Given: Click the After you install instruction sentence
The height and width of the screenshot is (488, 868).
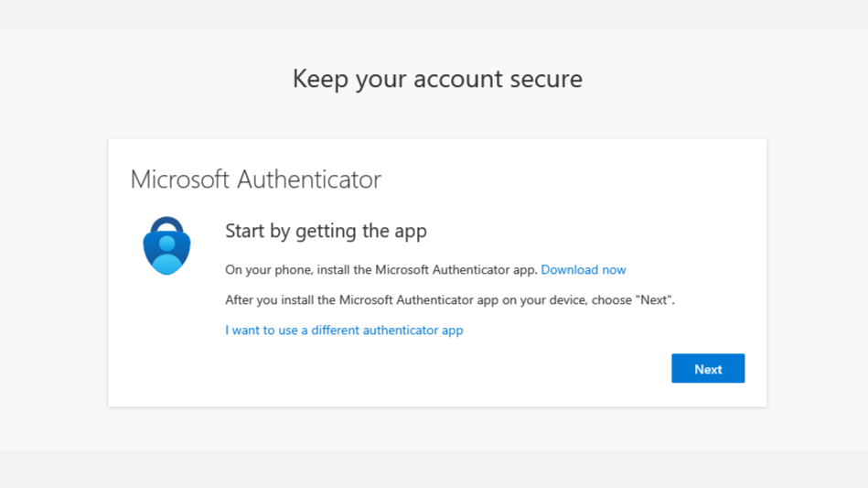Looking at the screenshot, I should [x=450, y=300].
